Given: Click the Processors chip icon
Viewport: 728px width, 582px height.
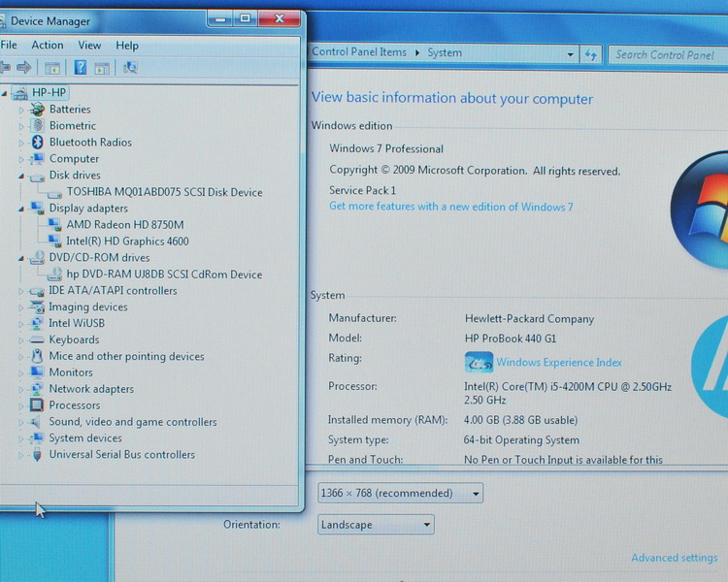Looking at the screenshot, I should coord(37,405).
